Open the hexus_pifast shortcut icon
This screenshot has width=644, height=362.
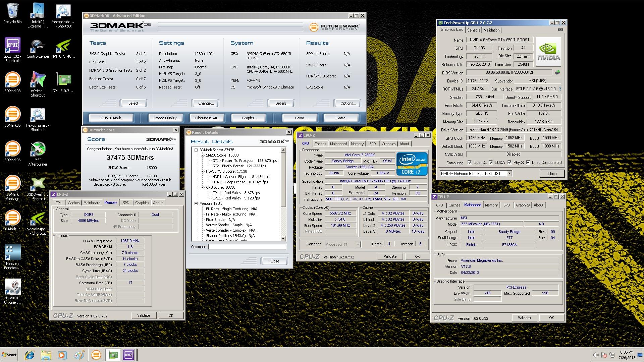pos(38,119)
